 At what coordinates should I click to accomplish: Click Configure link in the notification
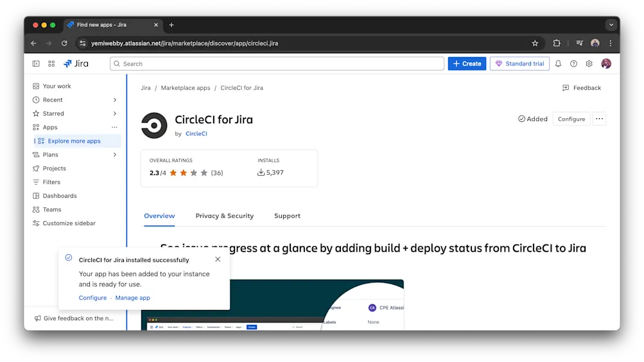pos(92,298)
